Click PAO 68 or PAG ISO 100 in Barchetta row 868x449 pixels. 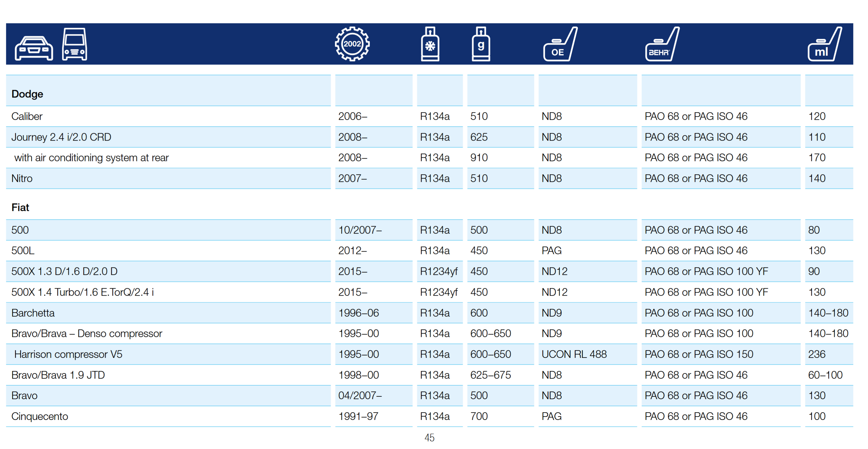point(699,312)
